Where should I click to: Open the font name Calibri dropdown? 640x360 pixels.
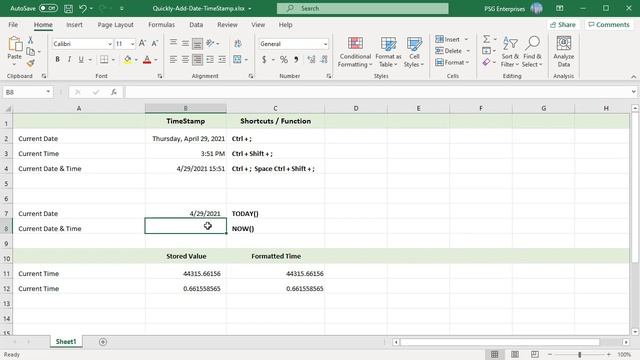tap(110, 44)
